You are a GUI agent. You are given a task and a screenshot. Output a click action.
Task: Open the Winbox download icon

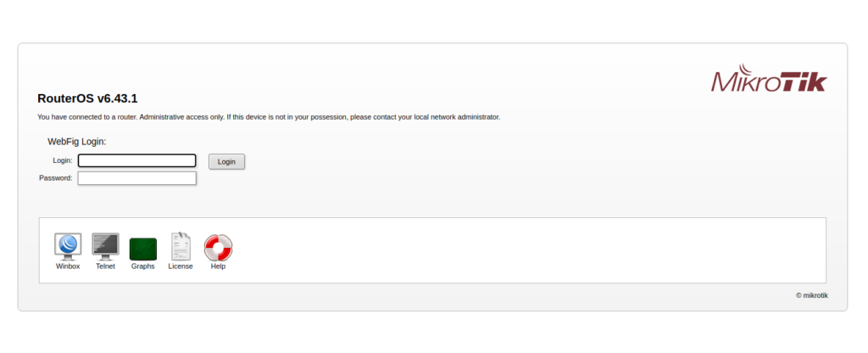tap(68, 247)
